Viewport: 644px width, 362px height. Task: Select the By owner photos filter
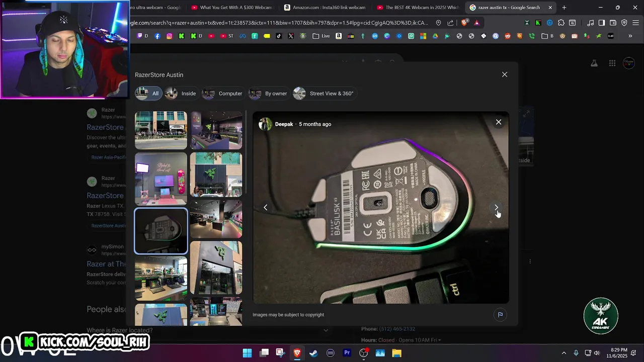(x=269, y=94)
